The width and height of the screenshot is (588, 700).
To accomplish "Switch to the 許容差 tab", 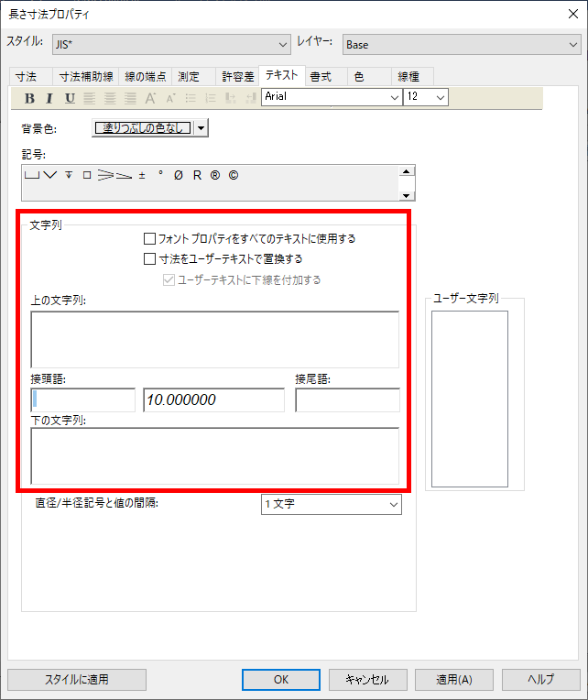I will (238, 77).
